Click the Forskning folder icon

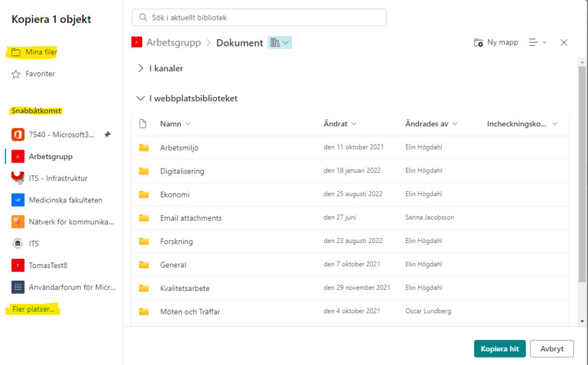pos(144,241)
